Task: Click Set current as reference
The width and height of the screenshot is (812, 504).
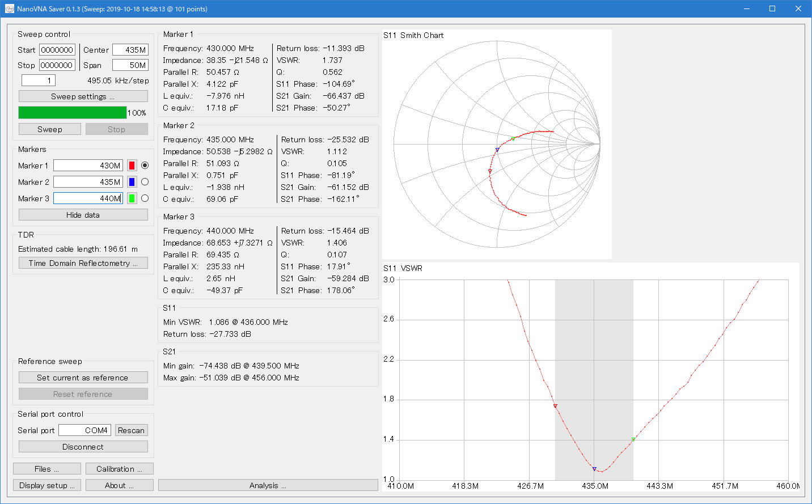Action: (x=83, y=378)
